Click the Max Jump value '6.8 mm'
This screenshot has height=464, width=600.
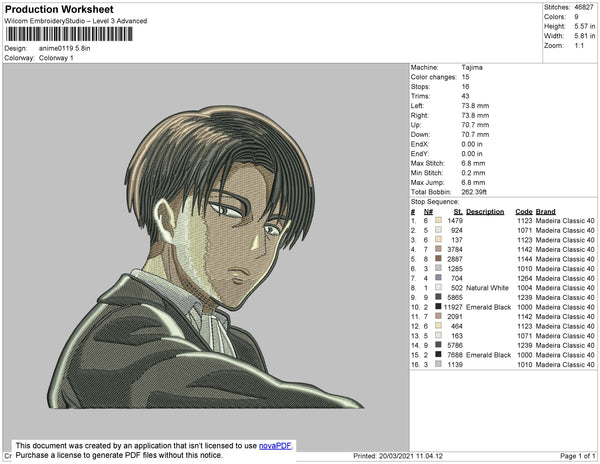pos(473,182)
